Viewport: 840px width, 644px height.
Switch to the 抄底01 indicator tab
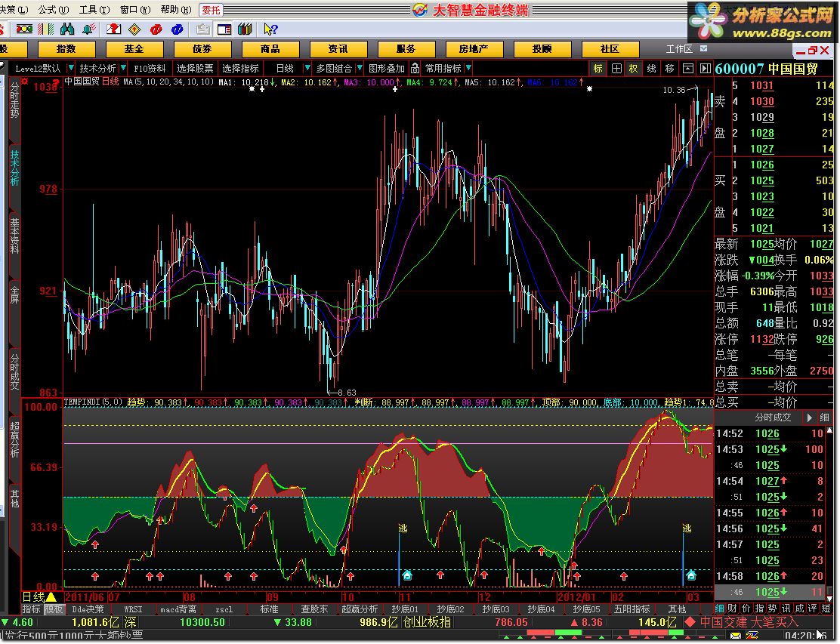[405, 609]
